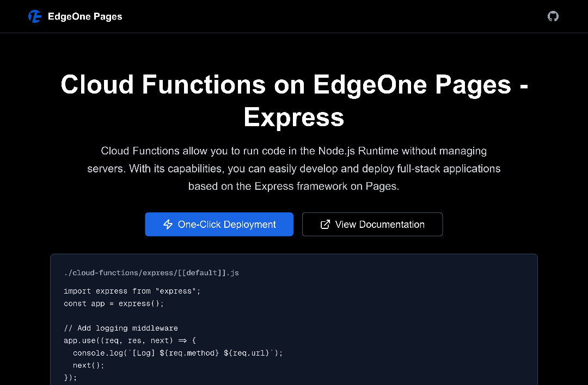Image resolution: width=588 pixels, height=385 pixels.
Task: Click the app.use code line
Action: (x=130, y=340)
